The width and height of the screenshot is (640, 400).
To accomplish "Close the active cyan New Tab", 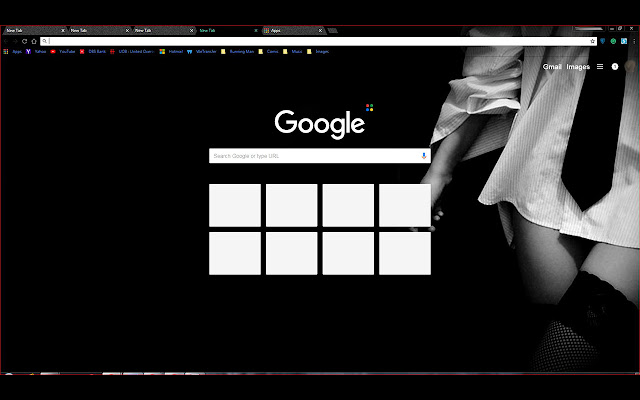I will pos(256,31).
